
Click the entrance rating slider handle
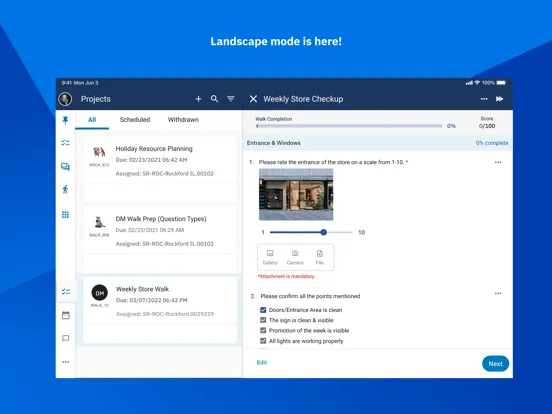(x=324, y=232)
